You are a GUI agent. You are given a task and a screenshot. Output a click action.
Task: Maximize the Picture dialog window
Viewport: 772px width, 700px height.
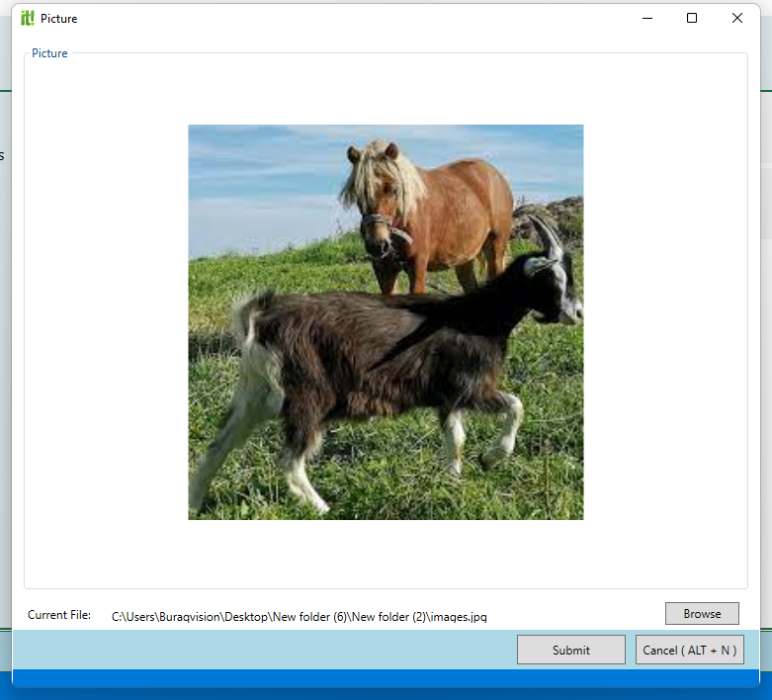point(692,18)
